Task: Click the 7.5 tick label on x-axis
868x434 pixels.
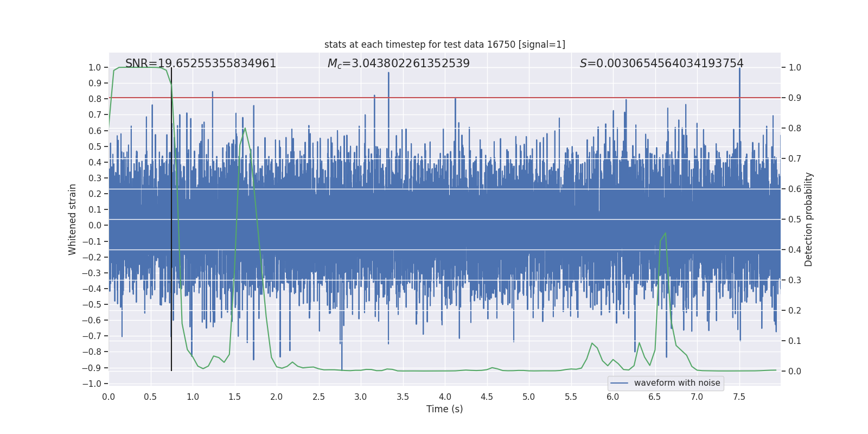Action: pyautogui.click(x=739, y=397)
